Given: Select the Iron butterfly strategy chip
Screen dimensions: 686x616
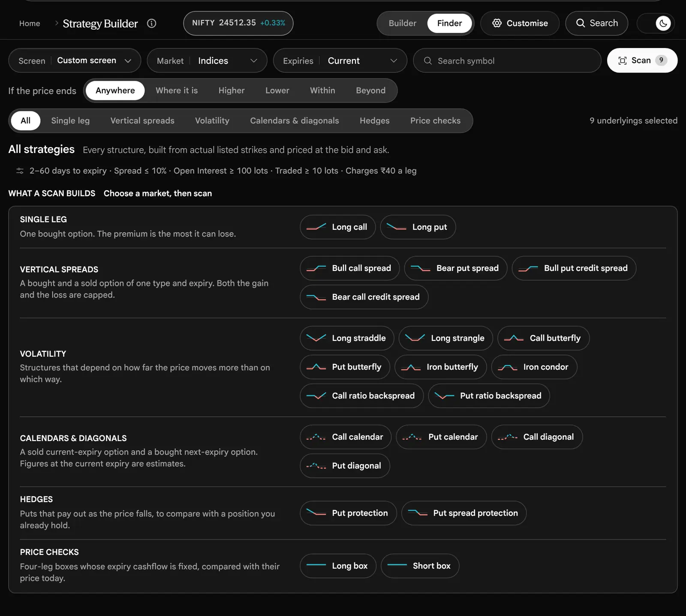Looking at the screenshot, I should tap(441, 367).
